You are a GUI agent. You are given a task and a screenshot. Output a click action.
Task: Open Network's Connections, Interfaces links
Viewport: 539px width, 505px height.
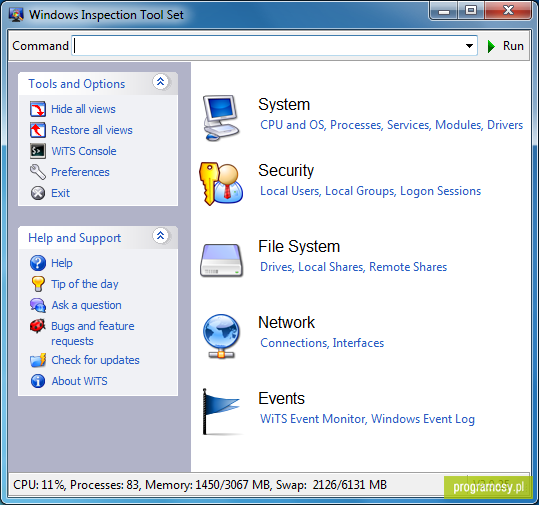tap(322, 343)
